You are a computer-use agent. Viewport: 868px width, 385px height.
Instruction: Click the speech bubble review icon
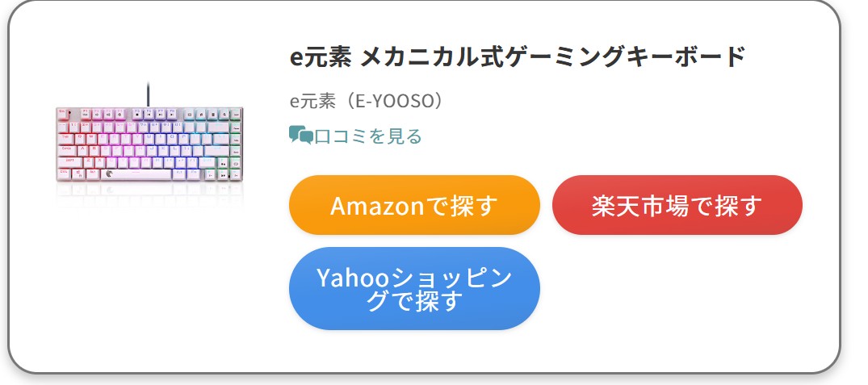(x=301, y=136)
